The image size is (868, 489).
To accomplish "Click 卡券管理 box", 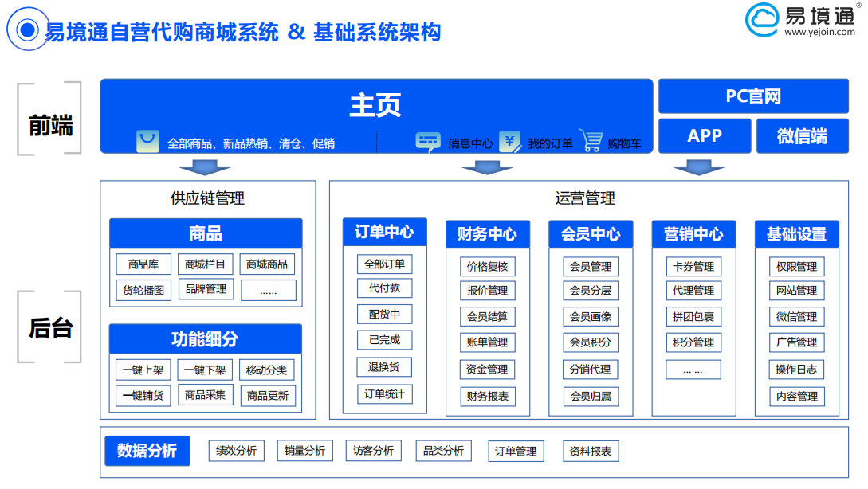I will pos(693,267).
